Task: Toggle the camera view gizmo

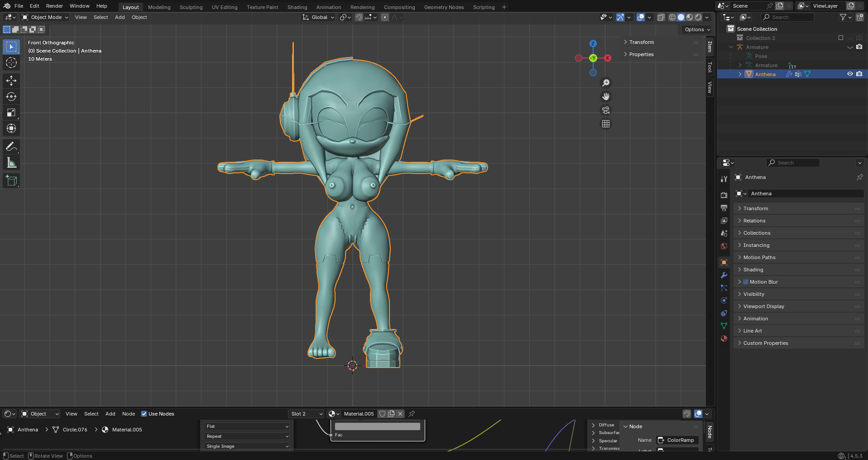Action: 606,110
